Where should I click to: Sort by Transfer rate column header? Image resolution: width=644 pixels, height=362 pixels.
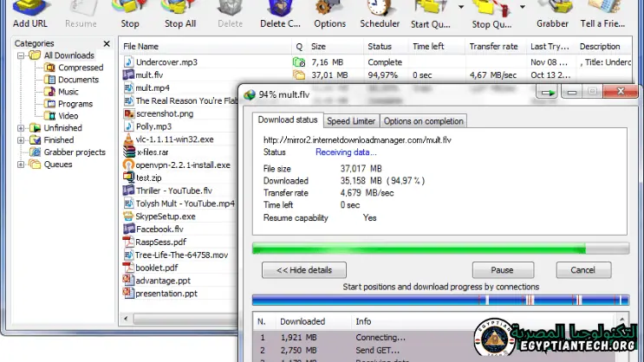pos(495,47)
